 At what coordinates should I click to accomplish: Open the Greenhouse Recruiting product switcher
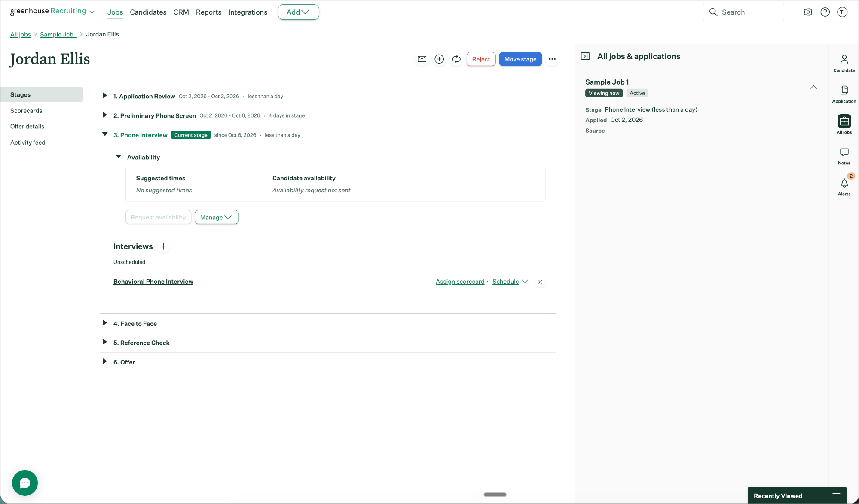coord(52,12)
